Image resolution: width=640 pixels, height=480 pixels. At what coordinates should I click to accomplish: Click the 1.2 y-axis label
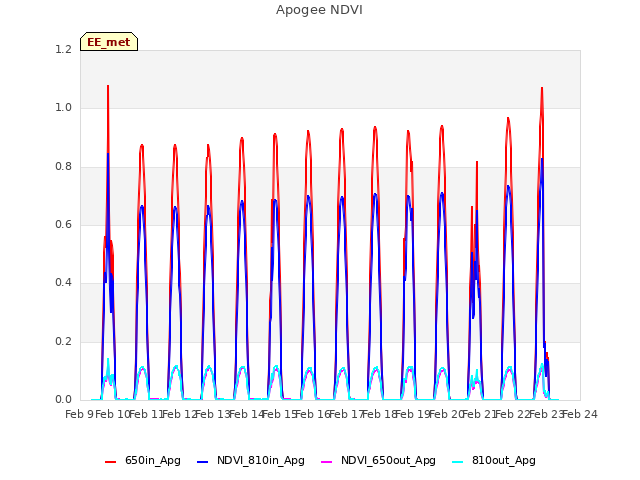pos(63,49)
